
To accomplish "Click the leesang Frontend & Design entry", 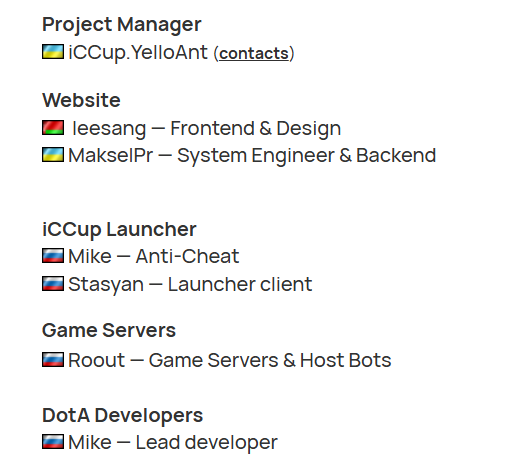I will pos(206,129).
